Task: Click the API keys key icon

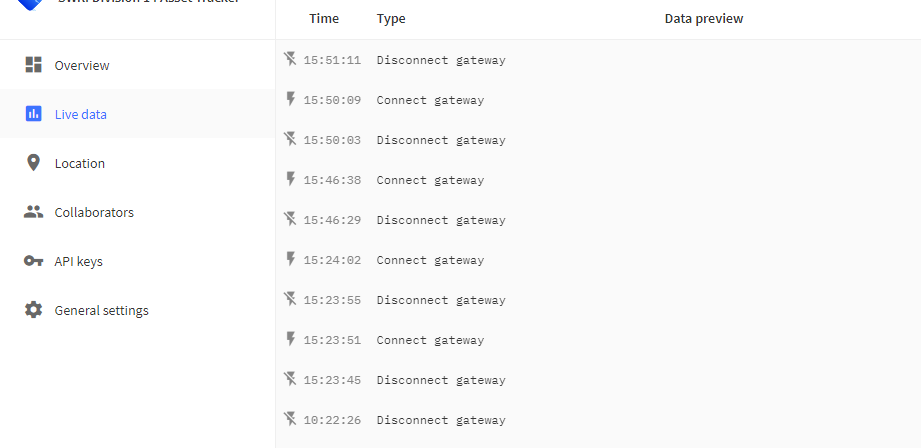Action: pyautogui.click(x=33, y=261)
